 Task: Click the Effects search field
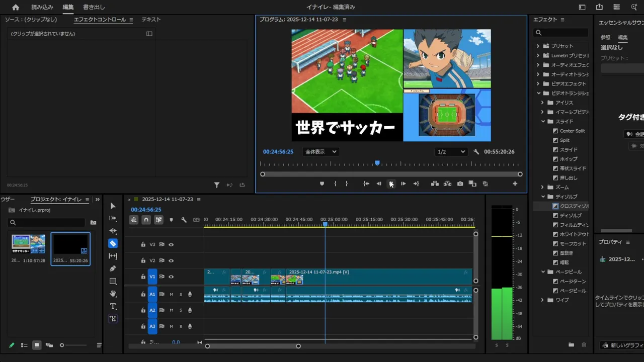561,33
